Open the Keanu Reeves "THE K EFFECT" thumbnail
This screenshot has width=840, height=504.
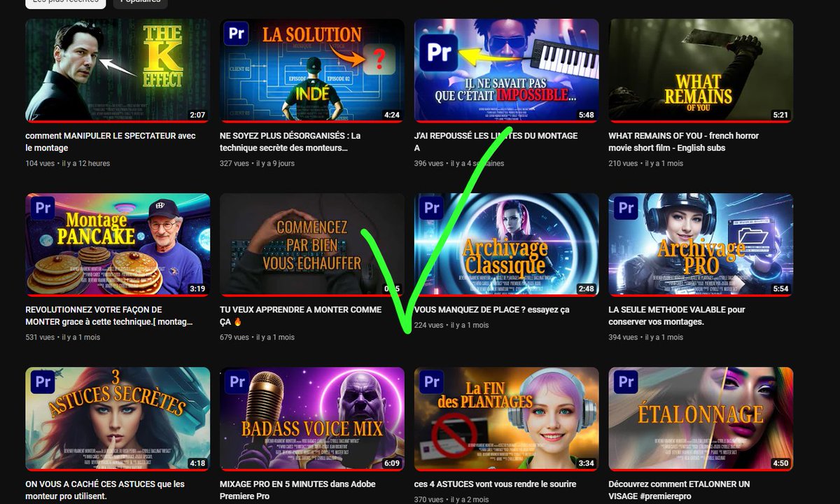pyautogui.click(x=117, y=69)
